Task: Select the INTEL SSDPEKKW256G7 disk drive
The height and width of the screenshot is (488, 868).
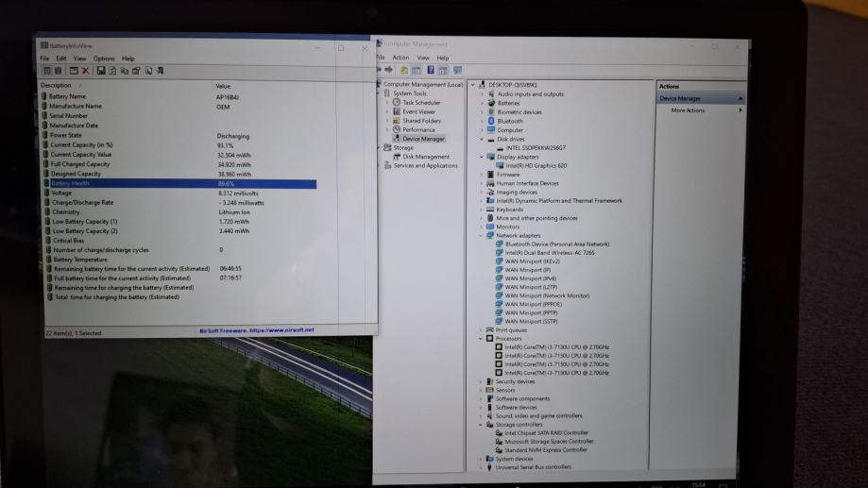Action: [x=536, y=148]
